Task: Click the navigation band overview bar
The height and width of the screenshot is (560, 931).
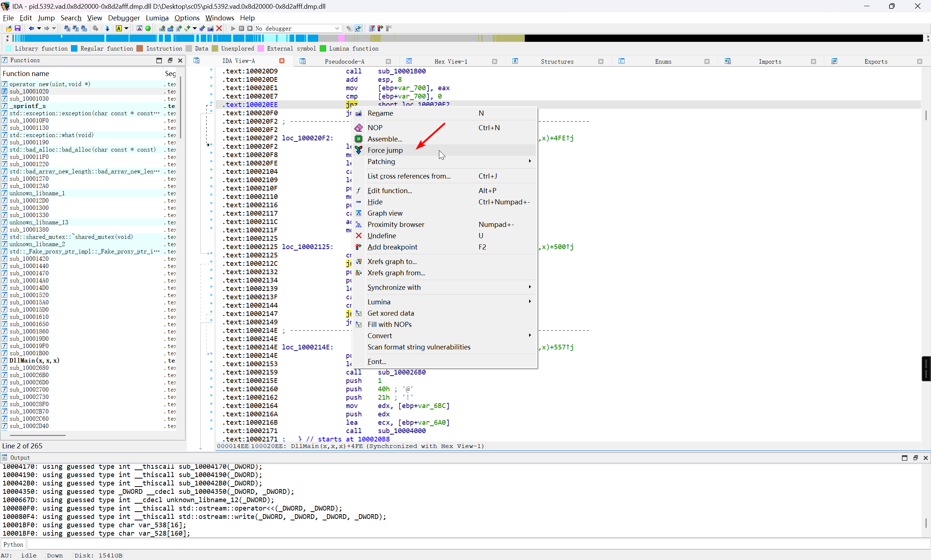Action: click(468, 38)
